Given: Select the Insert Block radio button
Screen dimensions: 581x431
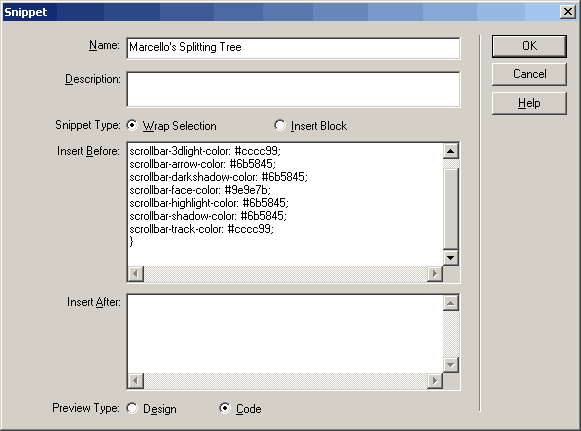Looking at the screenshot, I should click(x=280, y=125).
